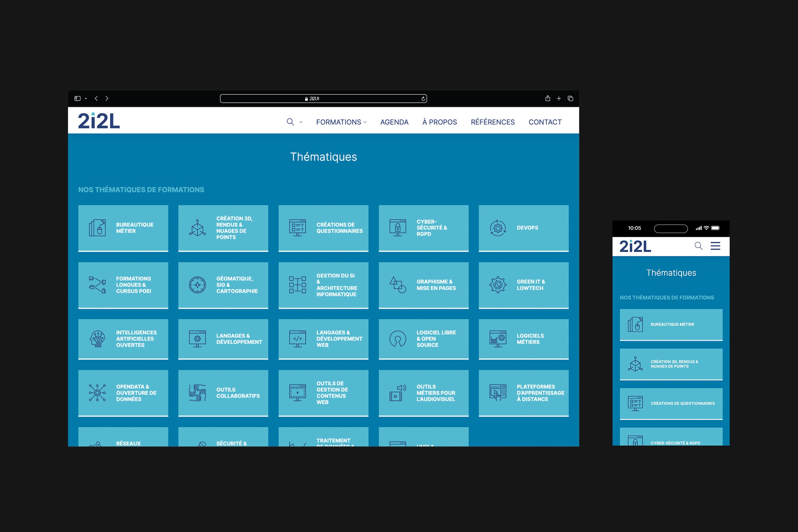Open the Agenda menu item
The width and height of the screenshot is (798, 532).
[394, 122]
